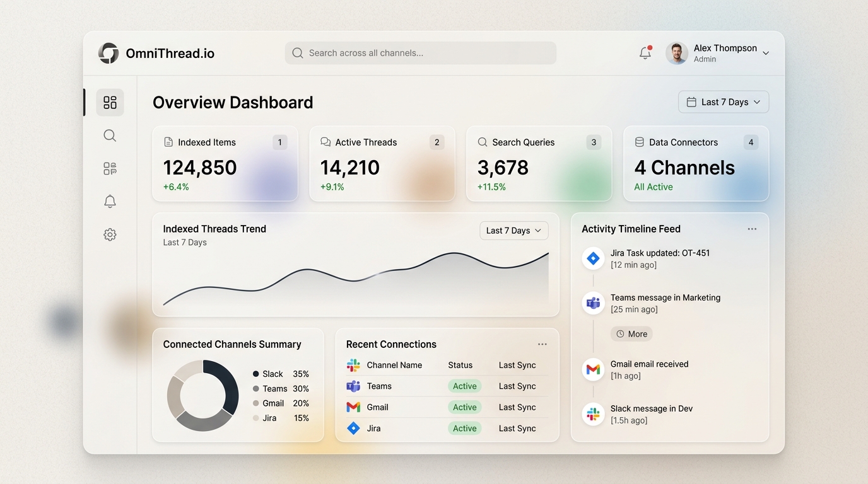Click the Overview Dashboard heading

pos(233,102)
